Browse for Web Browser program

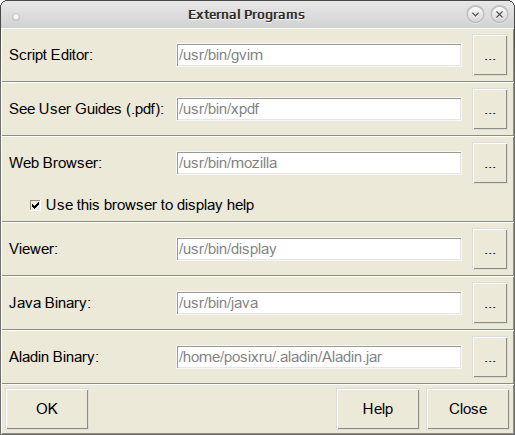point(490,163)
